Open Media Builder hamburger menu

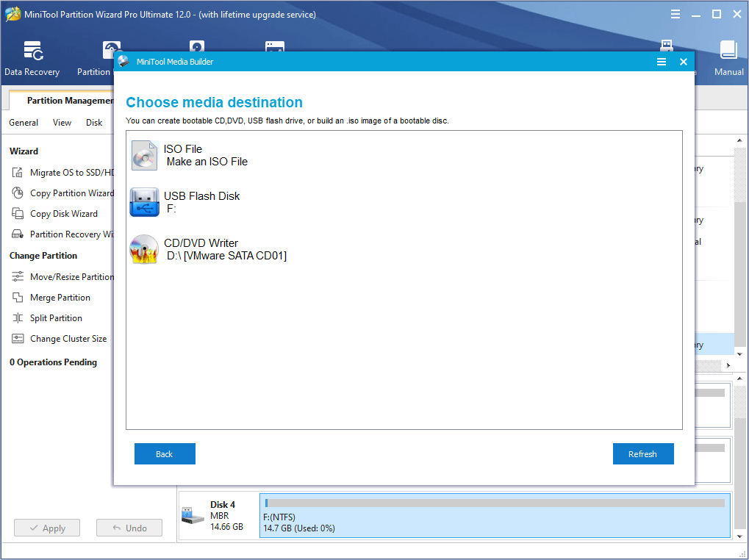coord(661,62)
